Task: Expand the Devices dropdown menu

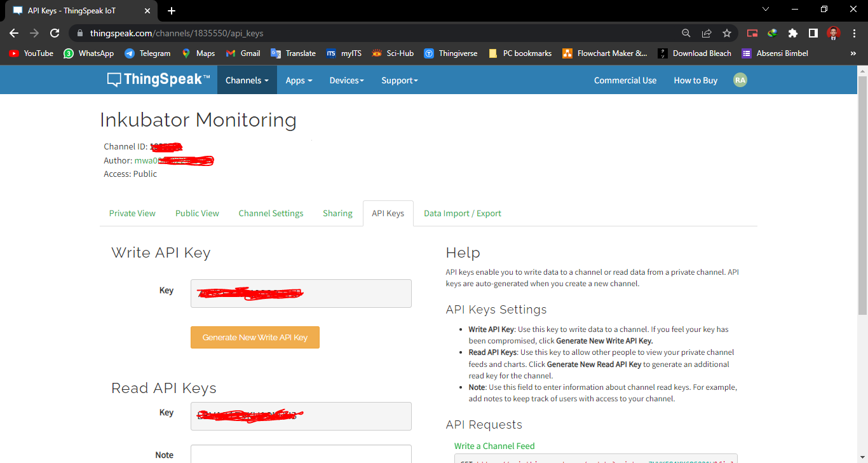Action: [346, 80]
